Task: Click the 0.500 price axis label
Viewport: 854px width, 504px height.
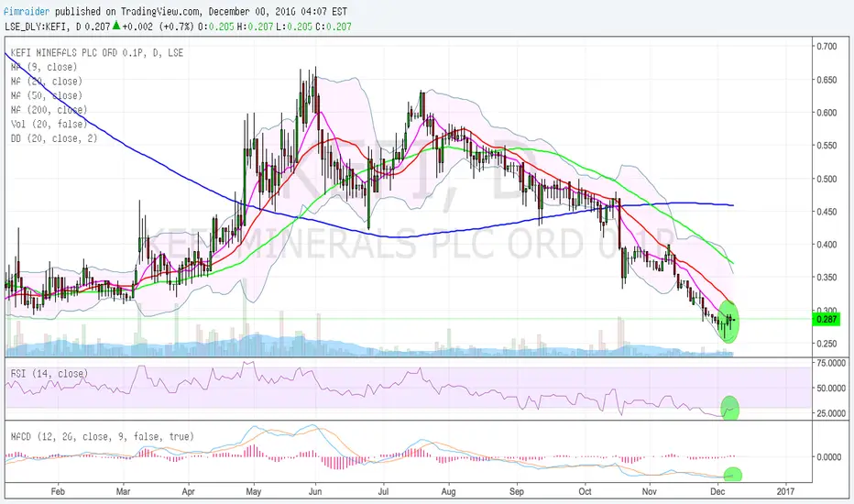Action: [x=827, y=179]
